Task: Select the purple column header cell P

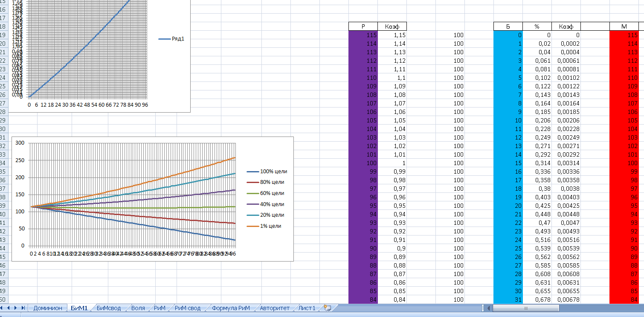Action: click(363, 26)
